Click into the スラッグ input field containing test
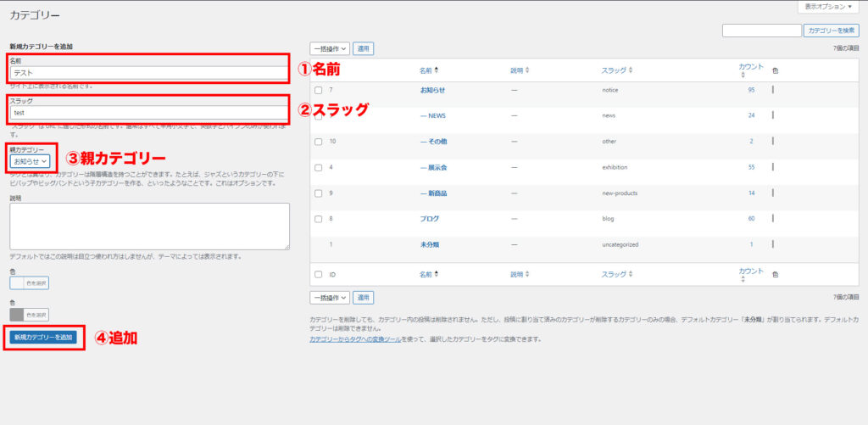 148,113
